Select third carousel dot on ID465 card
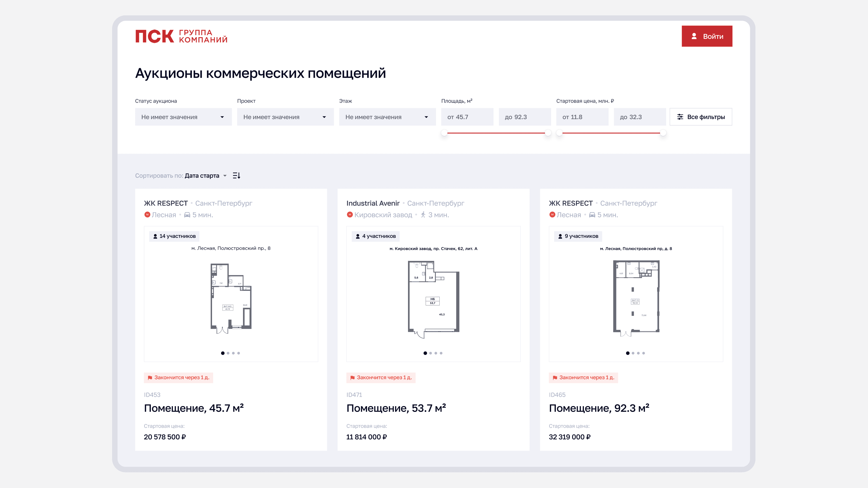The height and width of the screenshot is (488, 868). point(638,353)
